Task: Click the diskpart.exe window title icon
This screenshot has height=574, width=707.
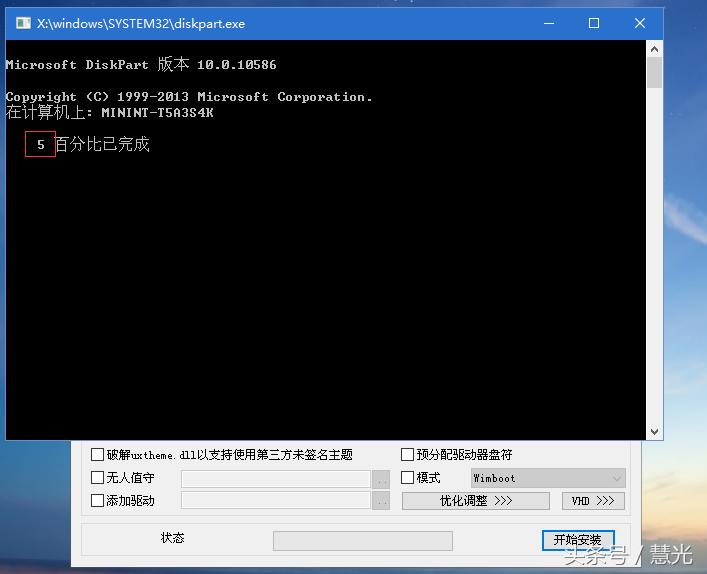Action: (23, 23)
